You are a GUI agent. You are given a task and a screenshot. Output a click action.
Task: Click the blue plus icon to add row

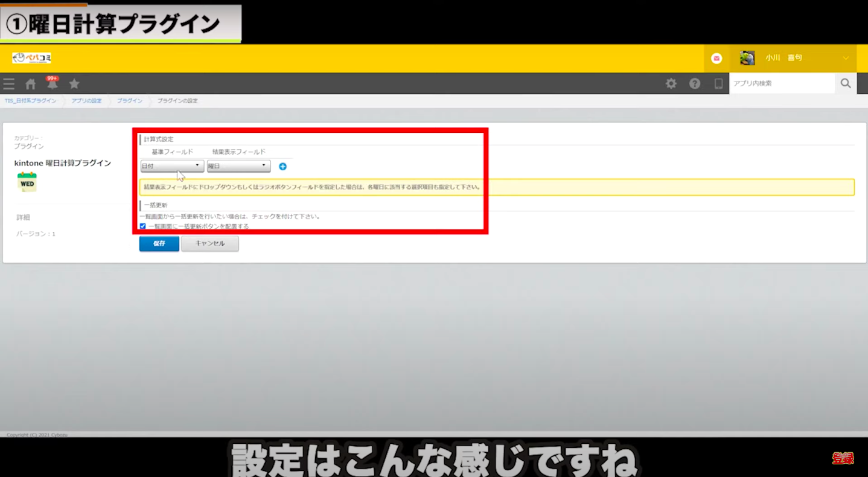pyautogui.click(x=282, y=167)
